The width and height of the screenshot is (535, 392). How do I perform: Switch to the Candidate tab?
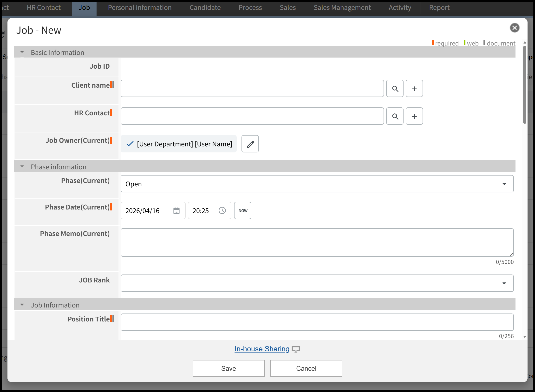pyautogui.click(x=205, y=8)
